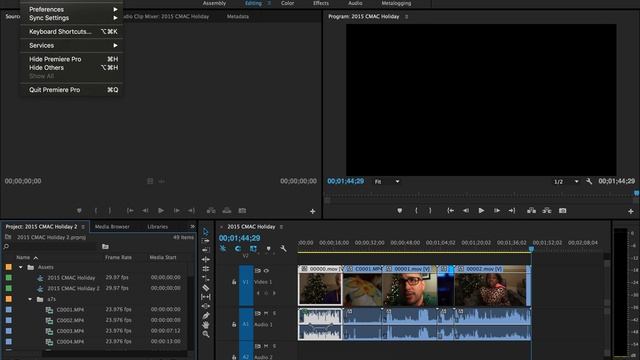
Task: Open Preferences submenu
Action: click(x=72, y=9)
